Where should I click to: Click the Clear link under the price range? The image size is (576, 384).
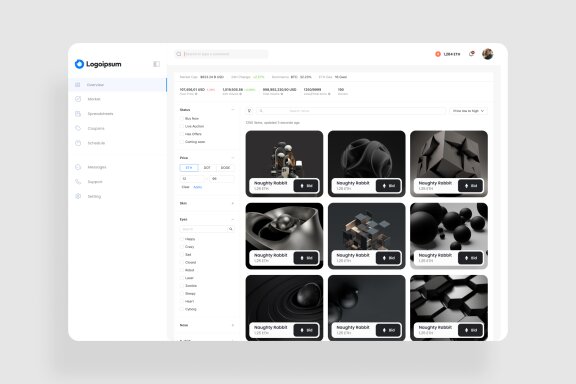click(186, 187)
